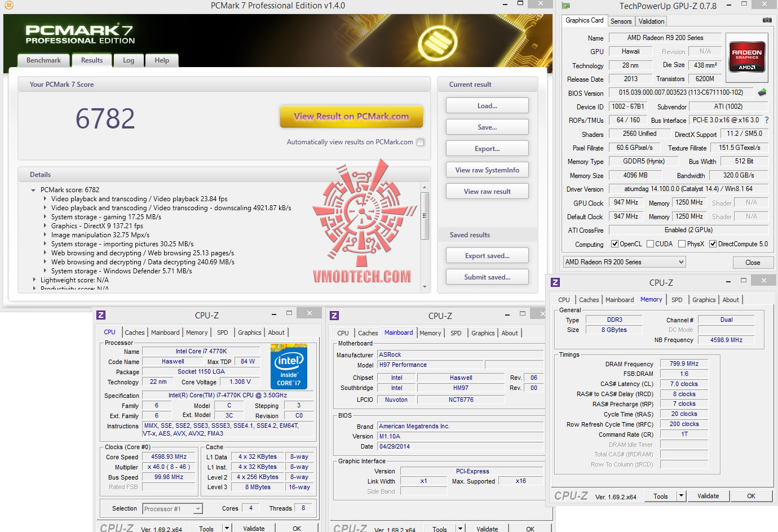778x532 pixels.
Task: Toggle the DirectCompute 5.0 checkbox
Action: tap(713, 244)
